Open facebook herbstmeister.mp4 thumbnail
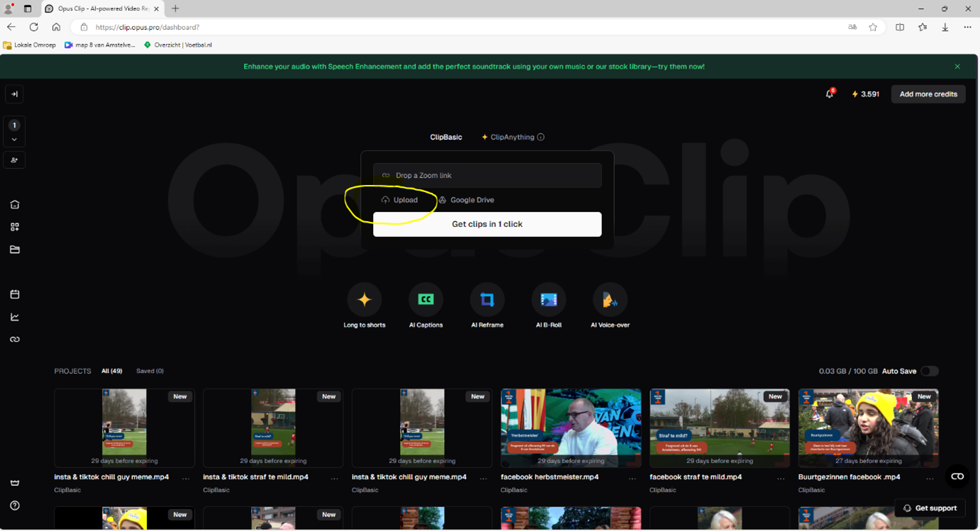 [571, 427]
